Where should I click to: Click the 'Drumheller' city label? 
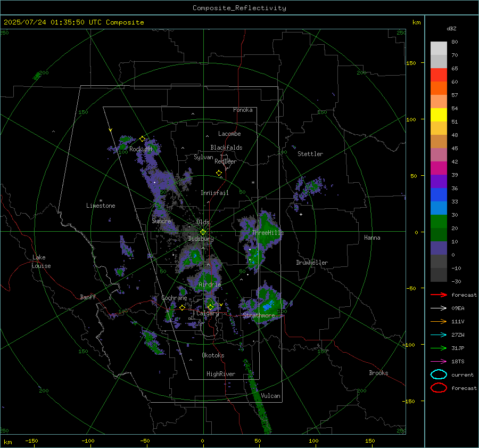pos(312,263)
